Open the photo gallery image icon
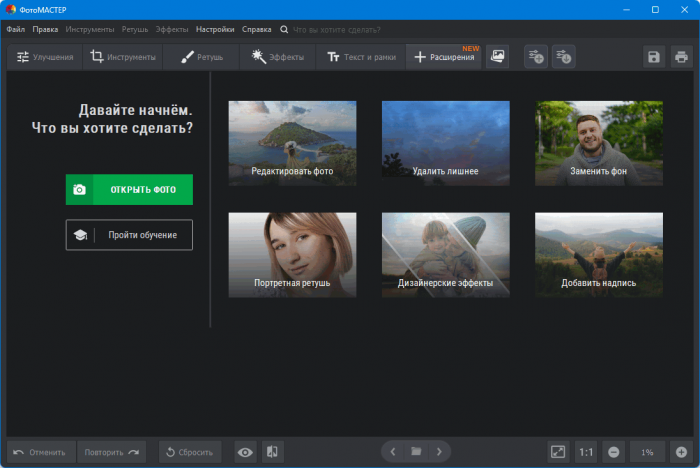The image size is (700, 468). [x=497, y=57]
